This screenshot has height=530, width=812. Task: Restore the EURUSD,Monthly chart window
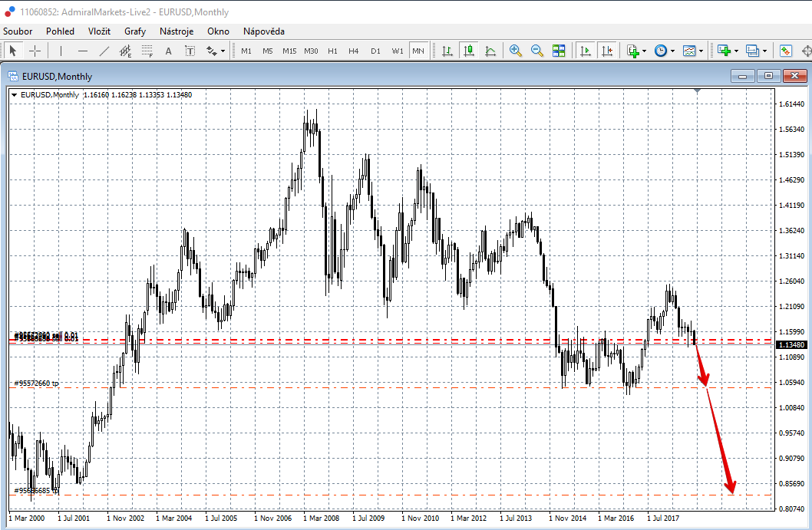(x=768, y=76)
